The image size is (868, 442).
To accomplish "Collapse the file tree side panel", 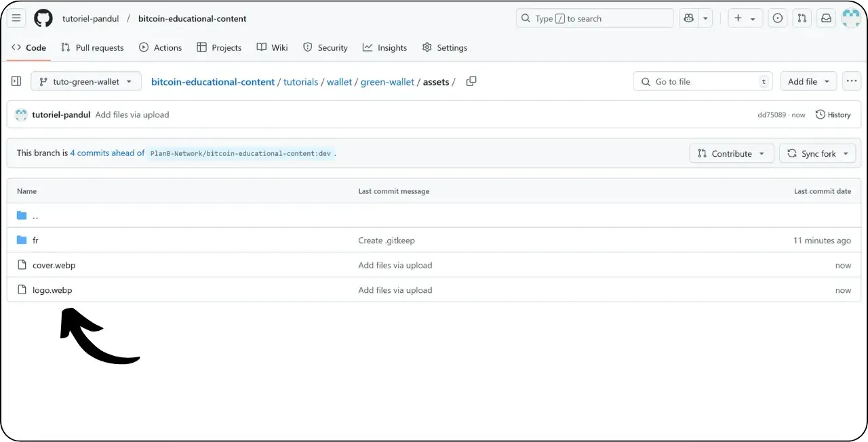I will tap(16, 81).
